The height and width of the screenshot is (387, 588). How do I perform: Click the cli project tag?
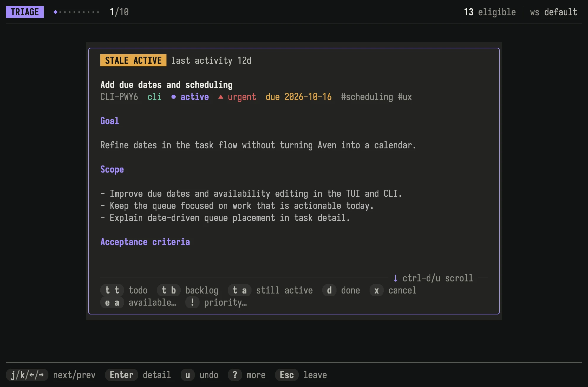(x=155, y=97)
